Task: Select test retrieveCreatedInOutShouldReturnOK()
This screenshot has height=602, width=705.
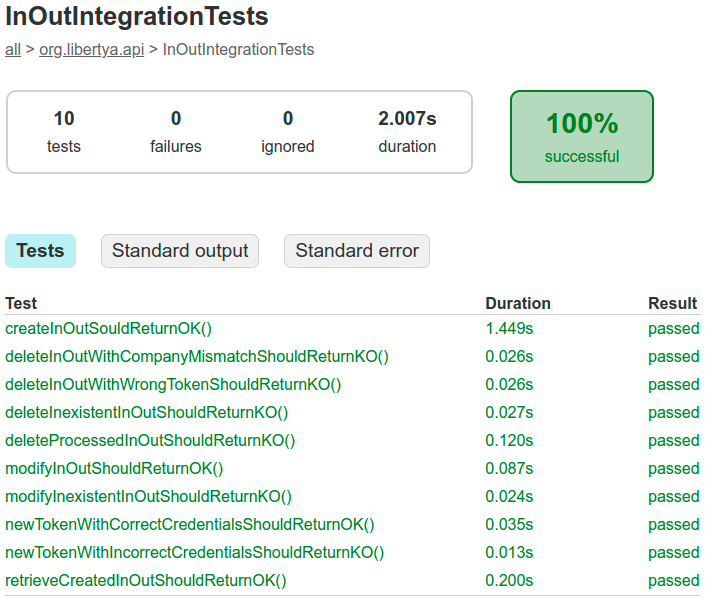Action: [x=146, y=580]
